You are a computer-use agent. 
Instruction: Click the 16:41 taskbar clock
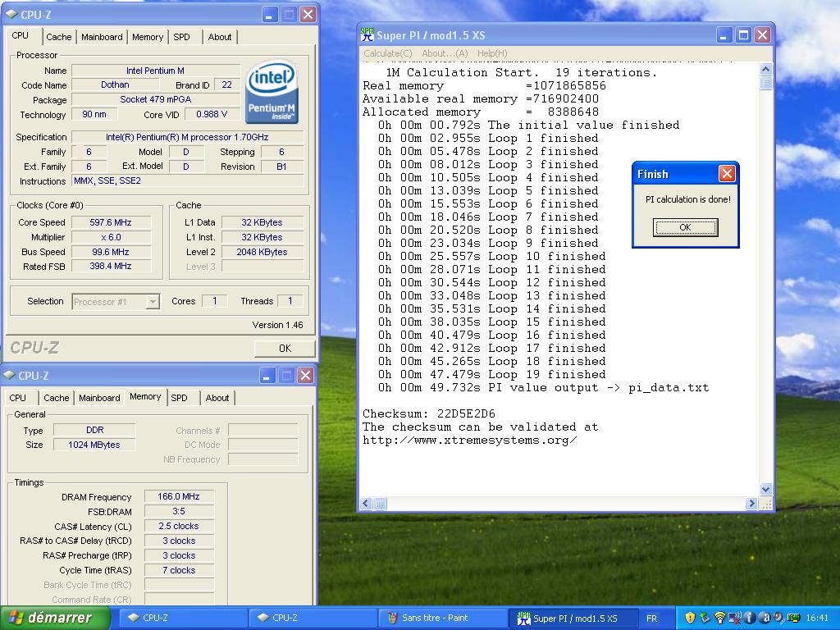click(817, 619)
